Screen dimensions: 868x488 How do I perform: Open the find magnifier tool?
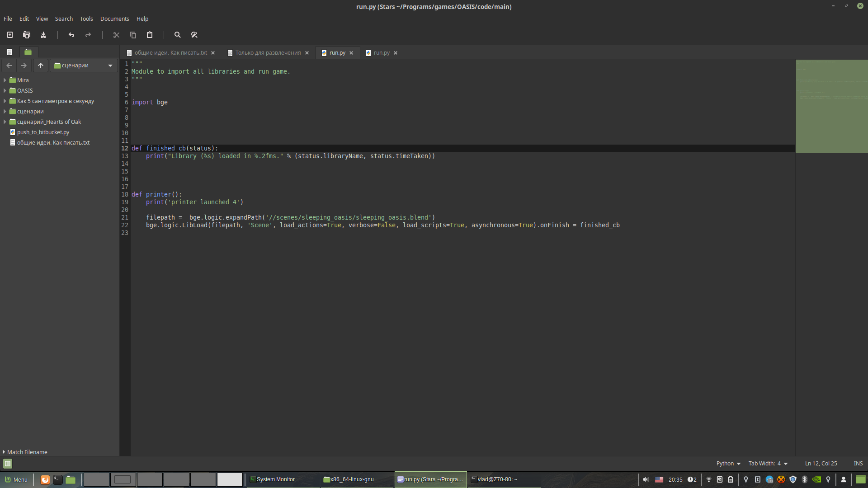point(178,35)
